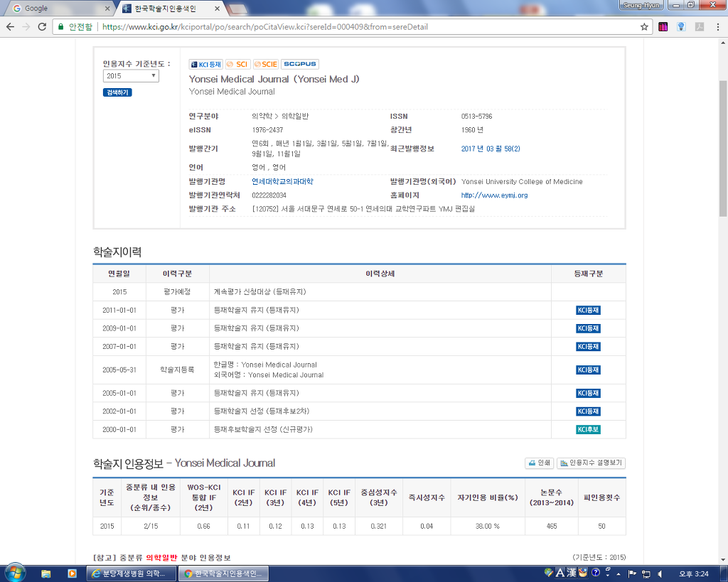This screenshot has height=582, width=728.
Task: Reload the current KCI page
Action: [42, 27]
